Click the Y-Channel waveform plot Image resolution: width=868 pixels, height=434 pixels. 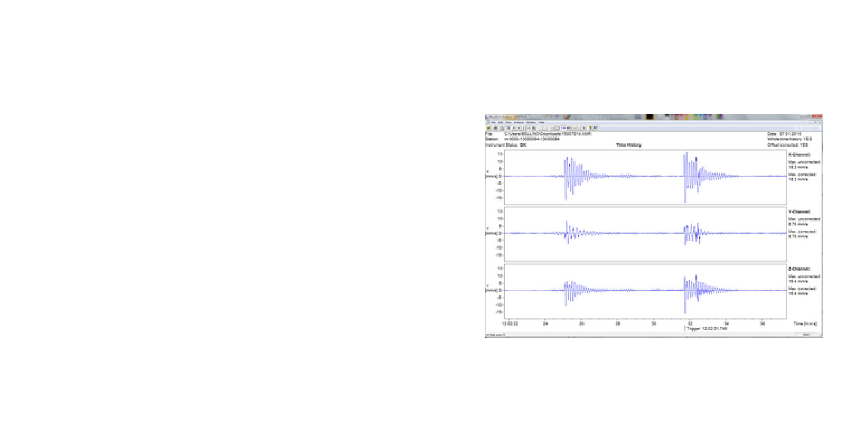(x=645, y=233)
